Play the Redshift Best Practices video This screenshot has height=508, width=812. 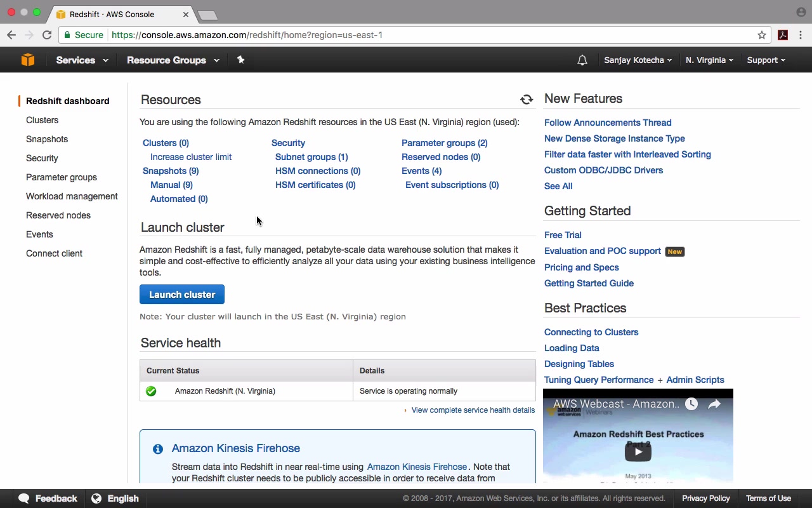coord(638,451)
